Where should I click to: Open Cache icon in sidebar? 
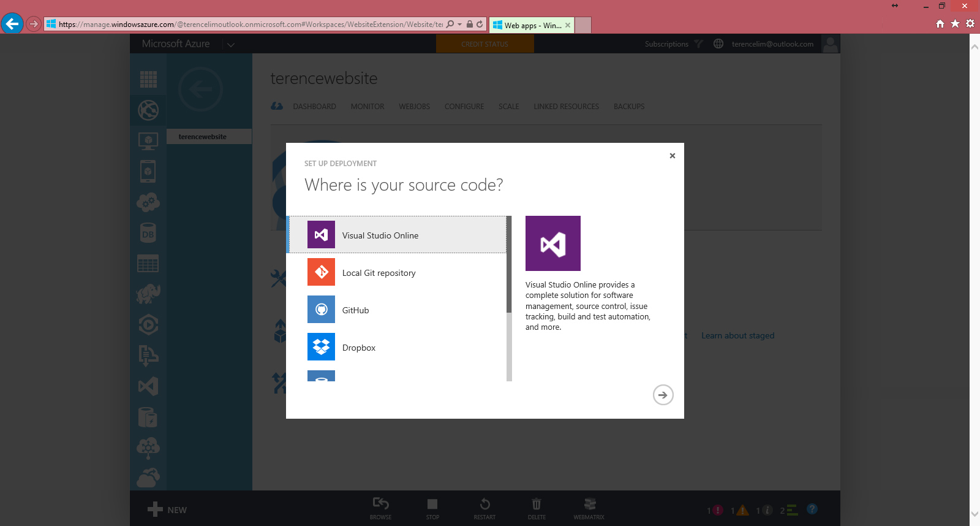[148, 417]
